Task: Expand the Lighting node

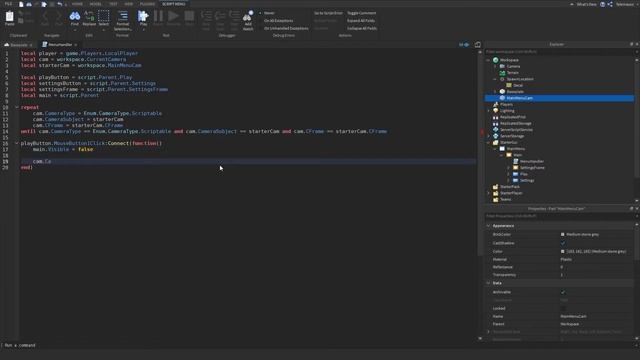Action: (488, 111)
